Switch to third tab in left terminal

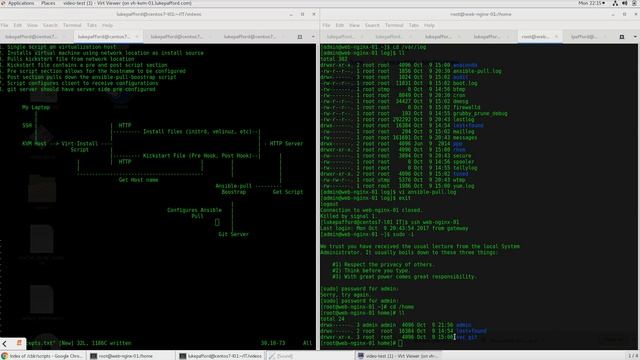(x=176, y=37)
